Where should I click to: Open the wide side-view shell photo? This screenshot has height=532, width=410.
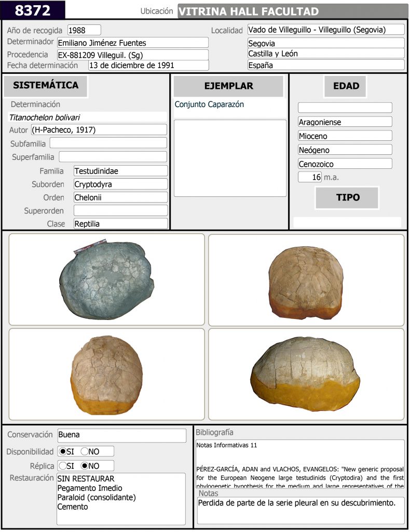(x=306, y=374)
